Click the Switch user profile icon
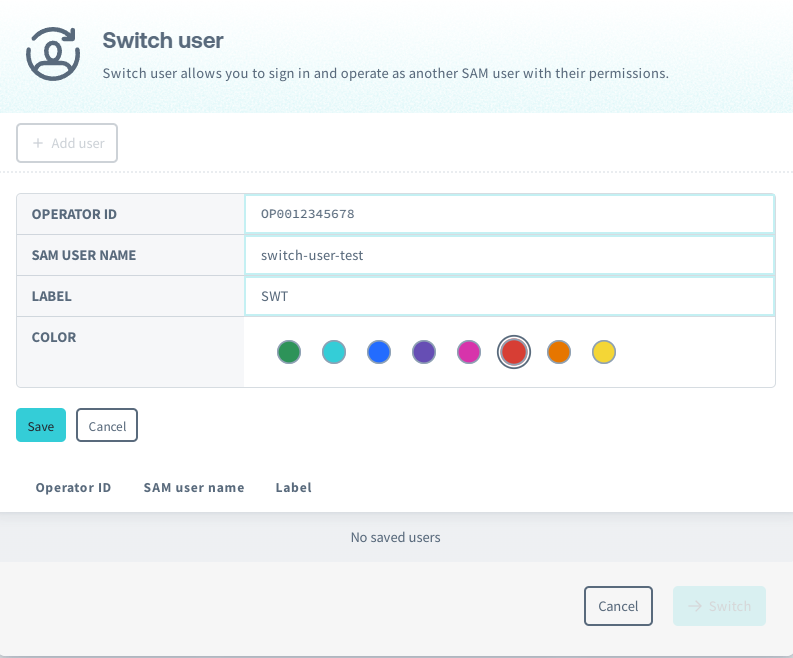Viewport: 793px width, 658px height. [52, 54]
